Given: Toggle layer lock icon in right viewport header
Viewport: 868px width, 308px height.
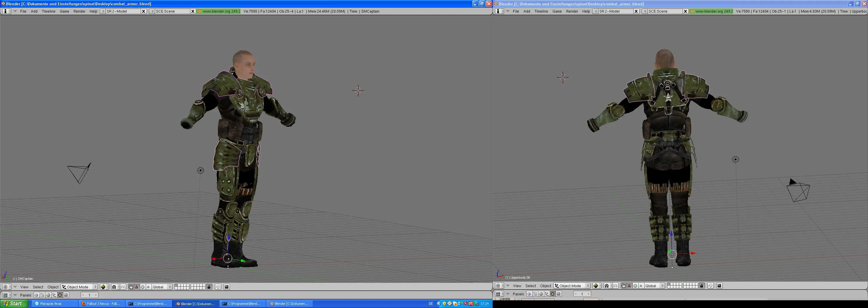Looking at the screenshot, I should [702, 286].
